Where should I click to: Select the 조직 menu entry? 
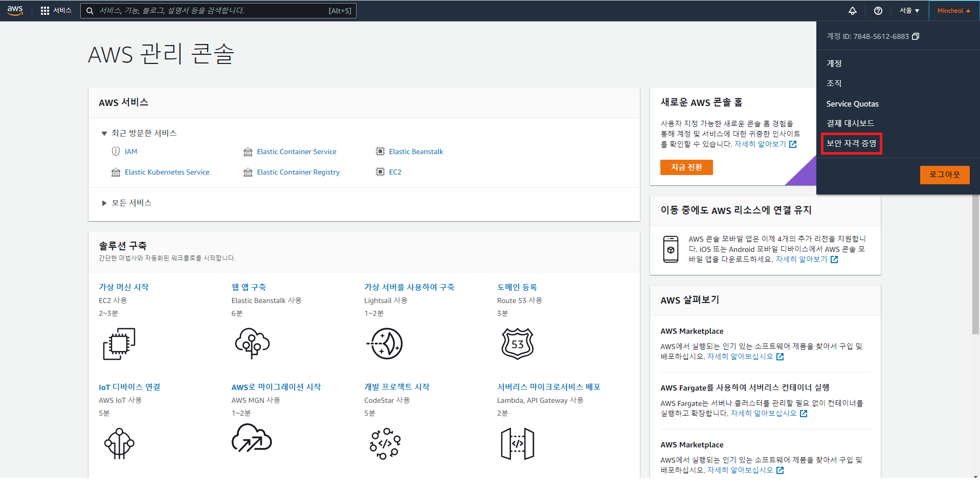click(x=834, y=83)
